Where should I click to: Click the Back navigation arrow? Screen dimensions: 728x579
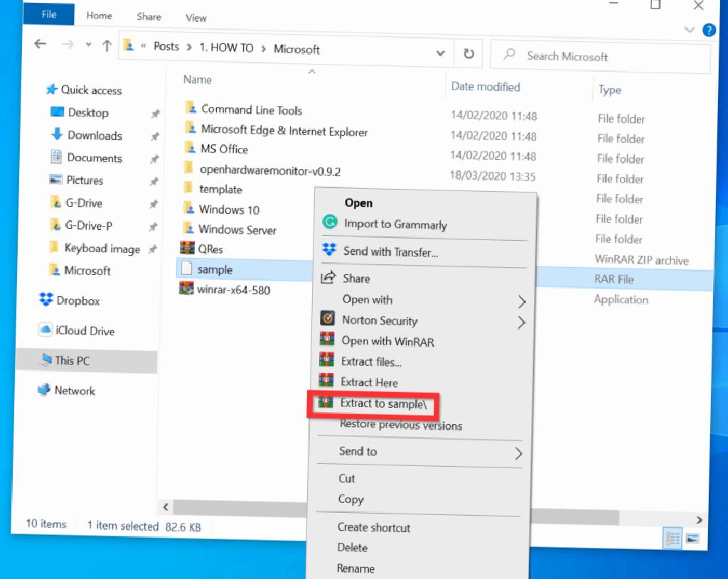click(41, 44)
